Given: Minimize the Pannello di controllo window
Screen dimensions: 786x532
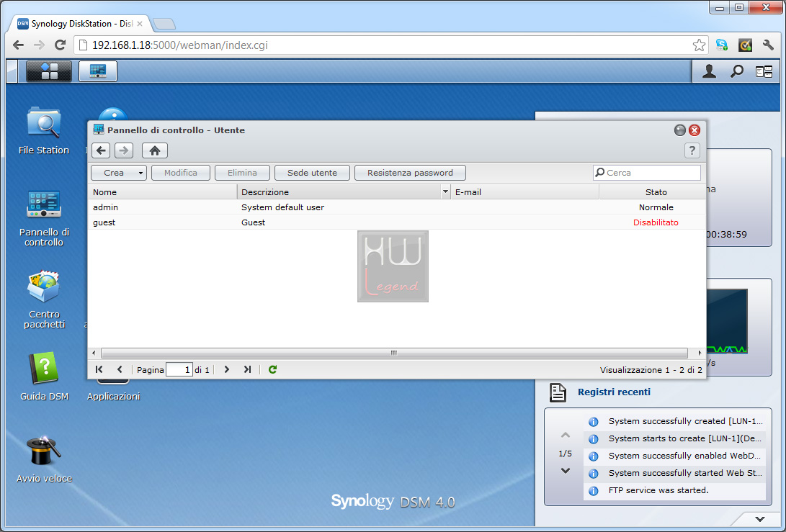Looking at the screenshot, I should [679, 130].
